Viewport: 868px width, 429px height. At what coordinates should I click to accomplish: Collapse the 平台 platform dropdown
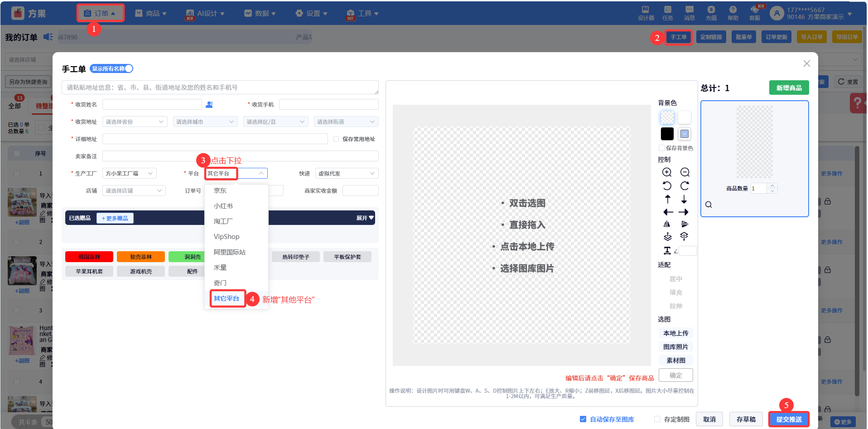(236, 173)
